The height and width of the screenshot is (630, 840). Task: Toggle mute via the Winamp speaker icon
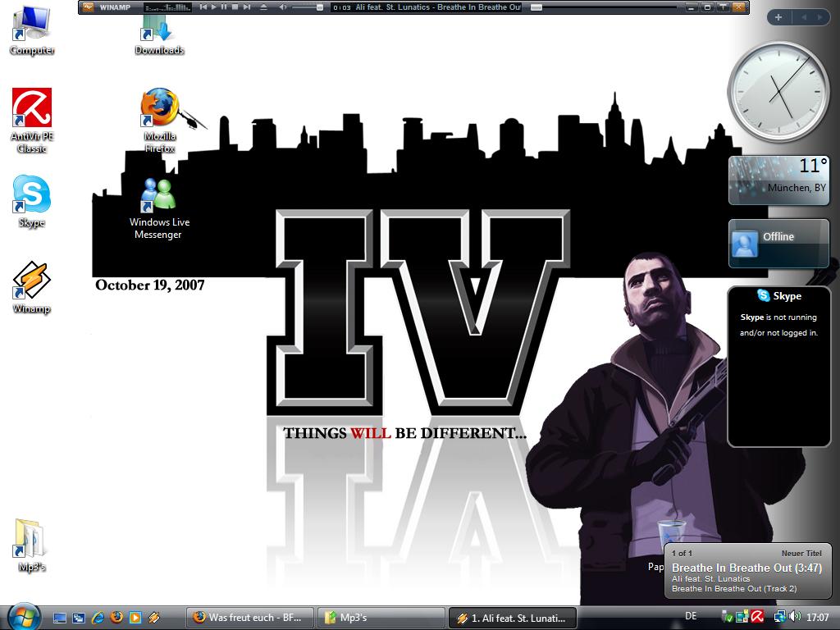coord(283,7)
